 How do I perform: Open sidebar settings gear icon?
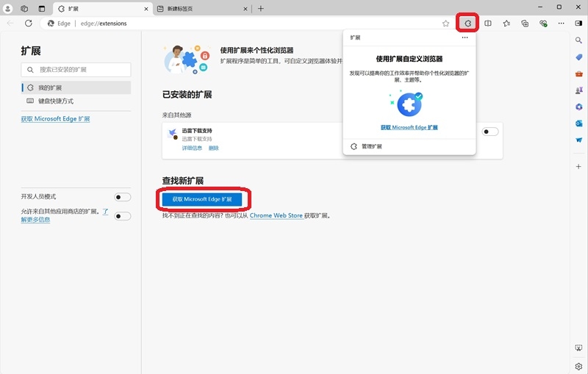pyautogui.click(x=578, y=366)
